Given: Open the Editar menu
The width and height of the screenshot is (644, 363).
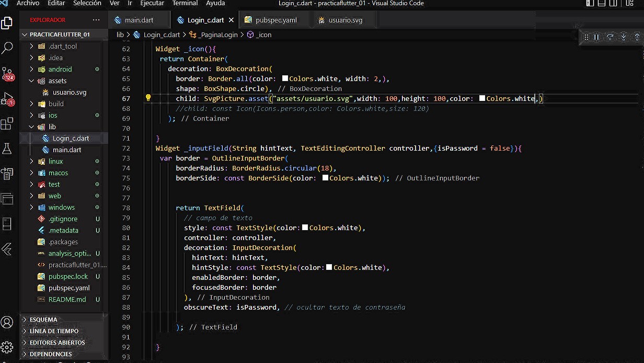Looking at the screenshot, I should pyautogui.click(x=56, y=3).
